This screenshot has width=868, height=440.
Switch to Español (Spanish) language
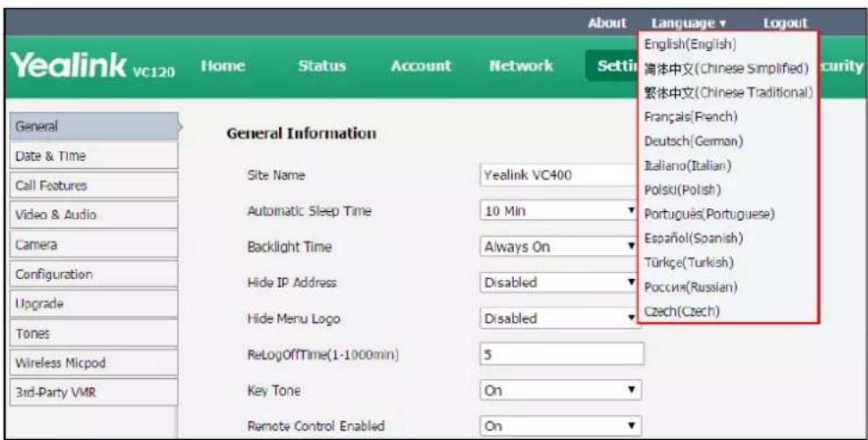click(x=693, y=238)
